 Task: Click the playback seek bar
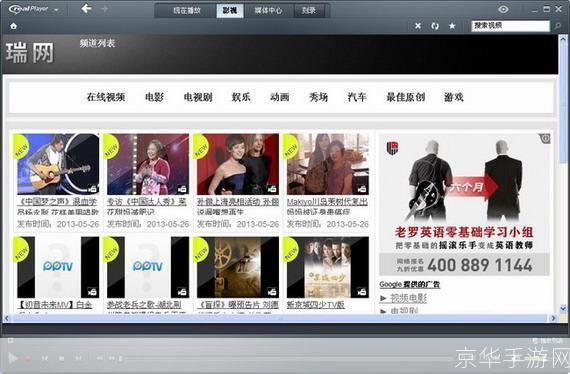pyautogui.click(x=285, y=358)
